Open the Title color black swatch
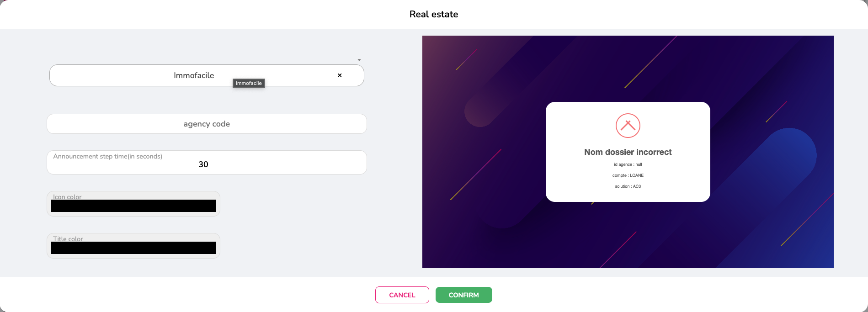This screenshot has height=312, width=868. [x=133, y=248]
